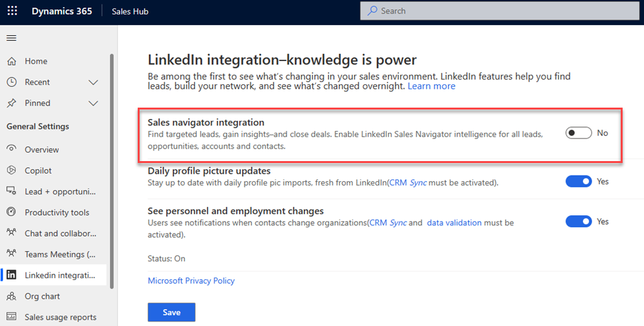Click the Lead + opportunity icon
Screen dimensions: 644x326
(11, 191)
